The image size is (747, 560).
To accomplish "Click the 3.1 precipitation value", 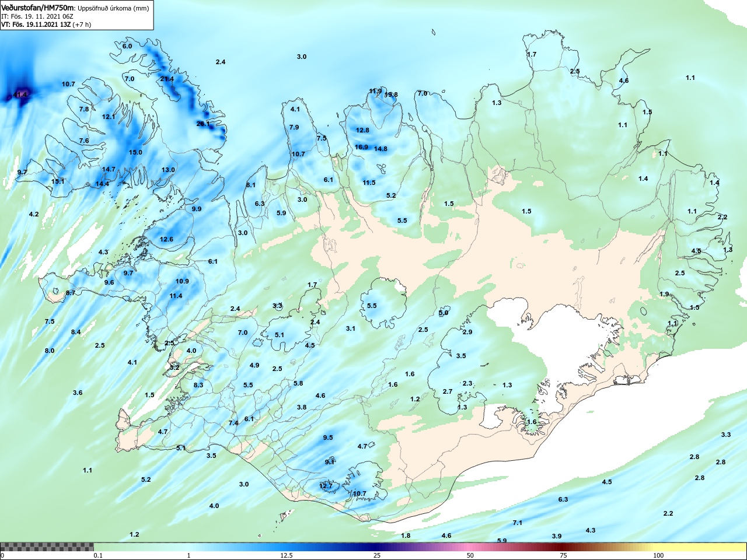I will (351, 328).
